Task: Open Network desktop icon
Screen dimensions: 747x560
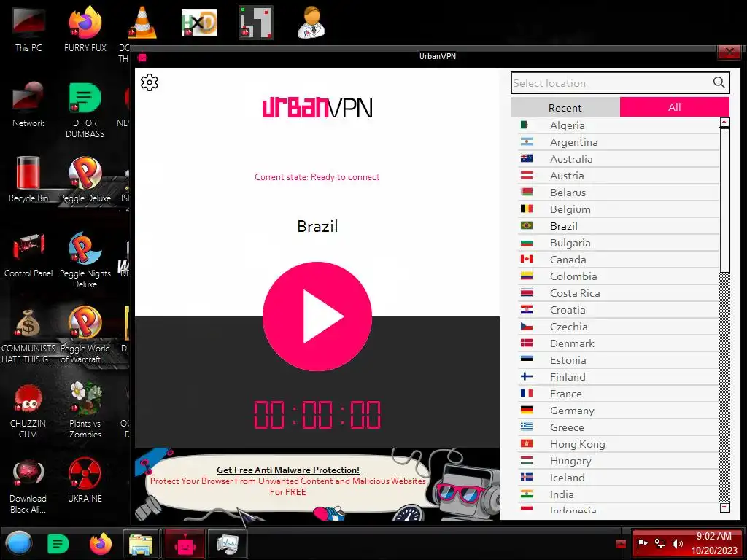Action: point(28,105)
